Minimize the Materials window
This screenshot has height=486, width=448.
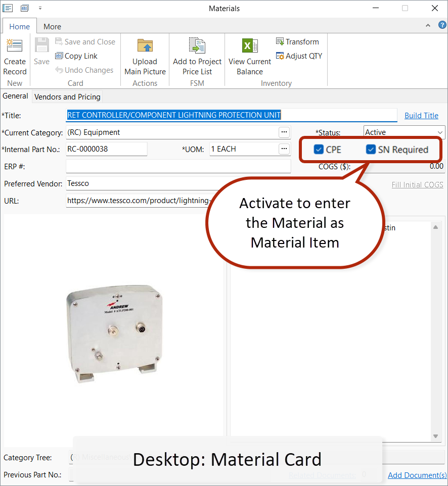pyautogui.click(x=376, y=8)
